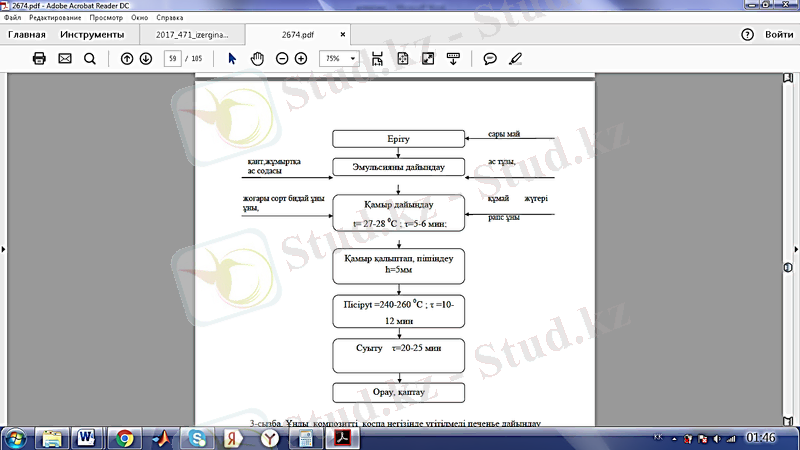Image resolution: width=800 pixels, height=450 pixels.
Task: Expand the left navigation pane arrow
Action: 3,249
